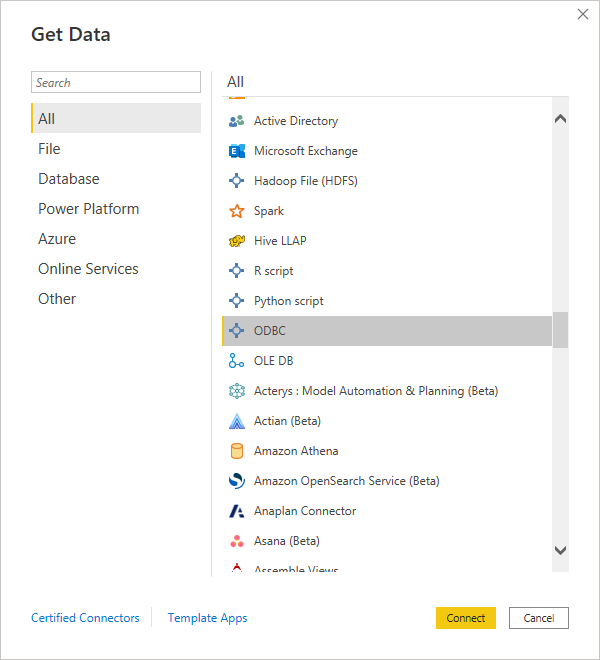The height and width of the screenshot is (660, 600).
Task: Open the Template Apps link
Action: (x=207, y=618)
